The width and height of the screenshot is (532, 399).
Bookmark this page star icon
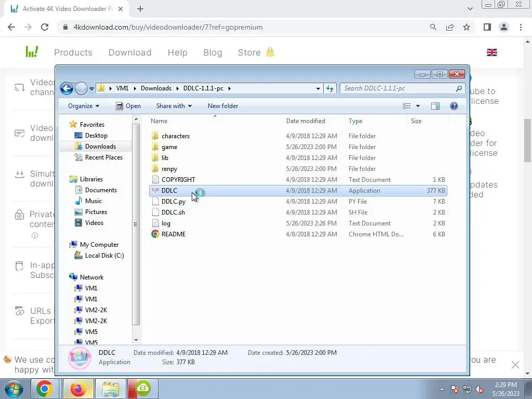[467, 27]
